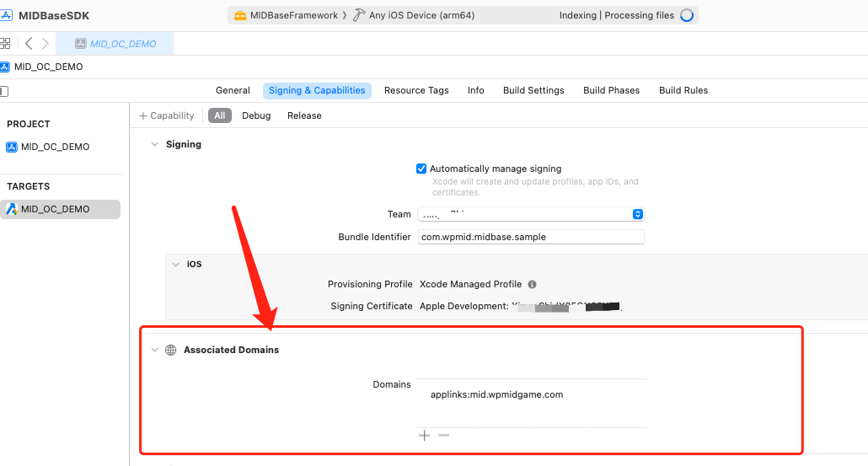Switch to Build Settings tab
The image size is (868, 466).
(x=533, y=90)
